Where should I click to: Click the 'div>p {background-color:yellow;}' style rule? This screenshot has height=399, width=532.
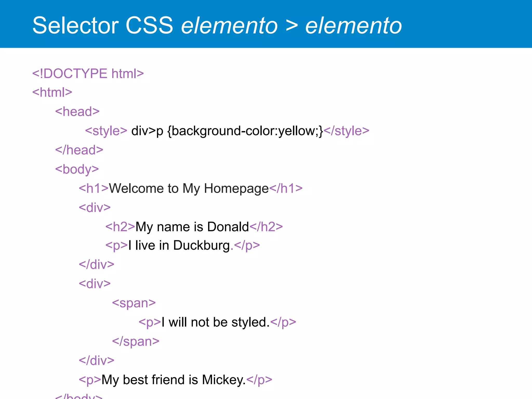click(x=227, y=131)
